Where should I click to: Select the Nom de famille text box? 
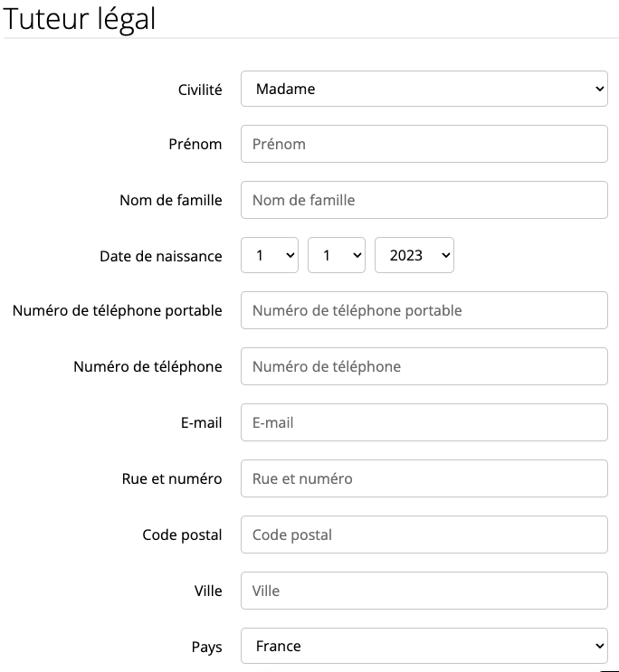(424, 200)
